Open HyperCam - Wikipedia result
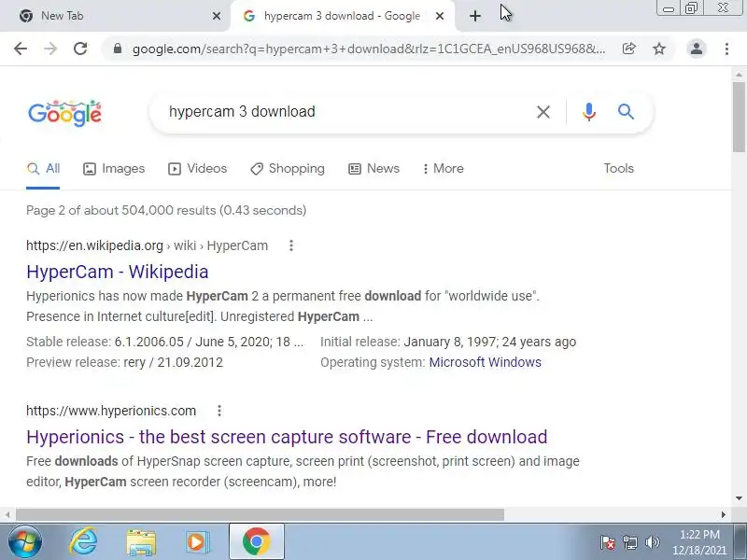Image resolution: width=747 pixels, height=560 pixels. click(118, 272)
